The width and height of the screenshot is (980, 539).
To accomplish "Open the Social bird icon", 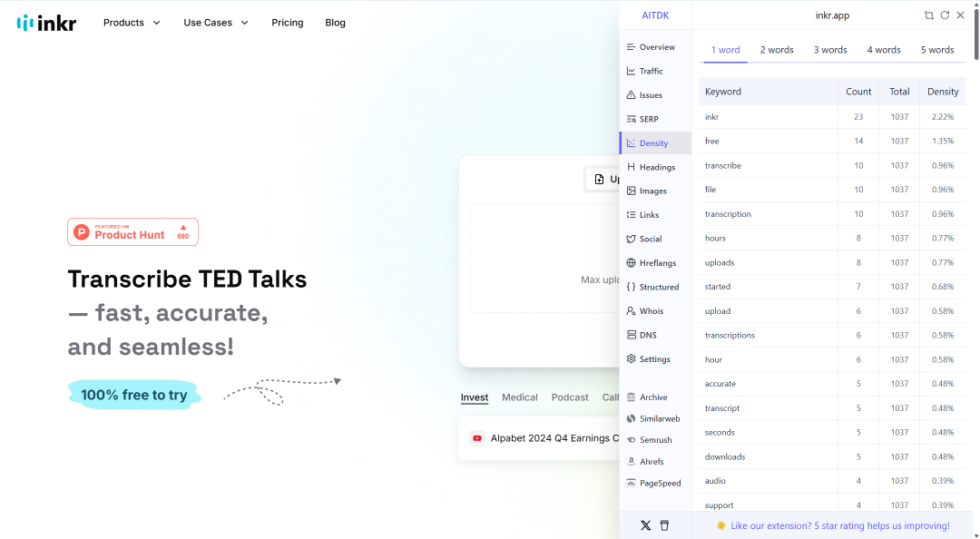I will [632, 239].
